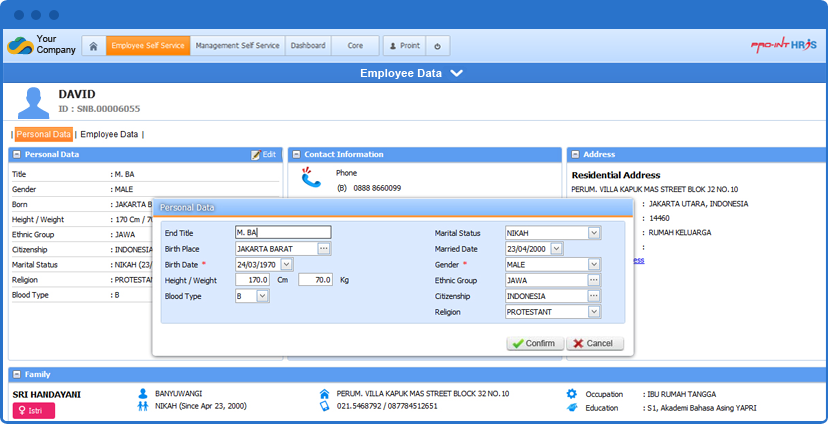The height and width of the screenshot is (424, 828).
Task: Click the Citizenship field showing INDONESIA
Action: [547, 296]
